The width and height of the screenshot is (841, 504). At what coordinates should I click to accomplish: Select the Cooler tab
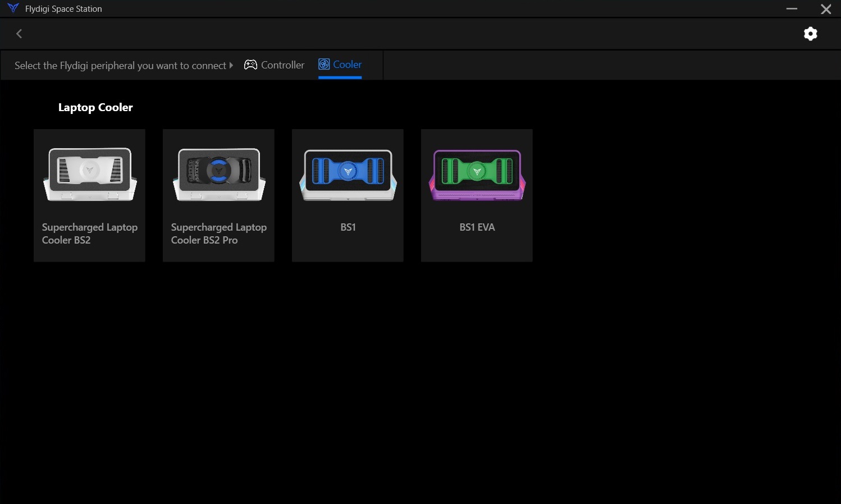click(340, 65)
